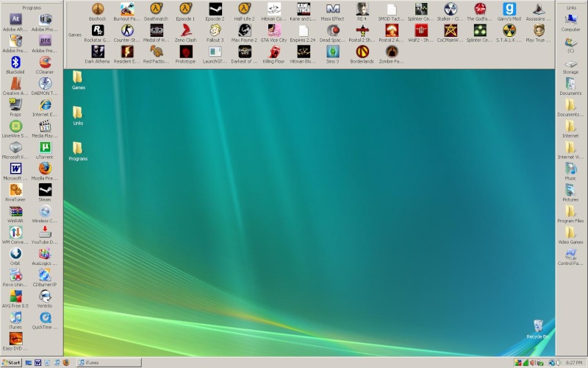
Task: Launch Half-Life 2 Episode 2
Action: (215, 11)
